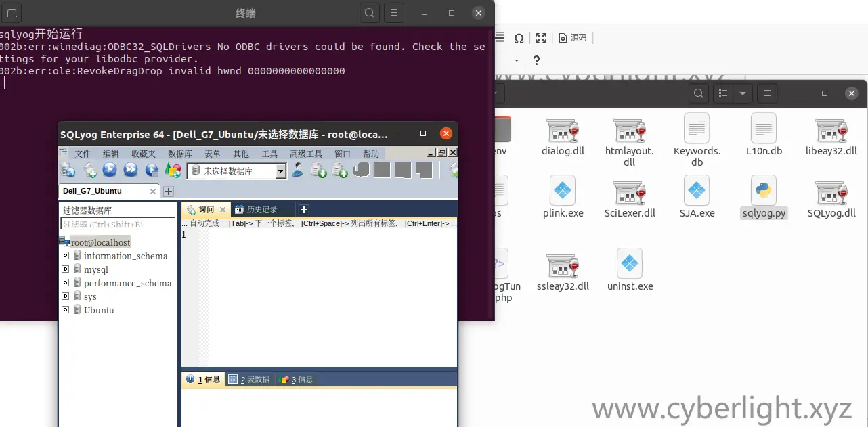
Task: Select the mysql database in tree
Action: click(95, 269)
